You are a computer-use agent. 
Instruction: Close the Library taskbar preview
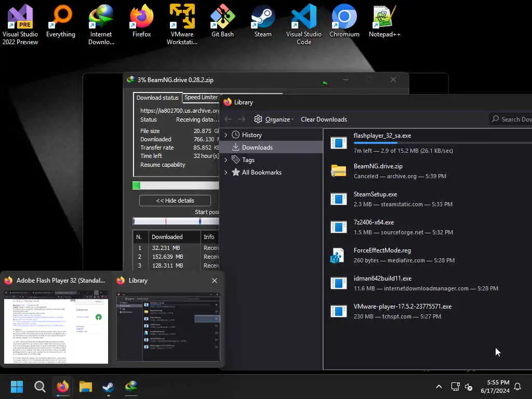coord(215,281)
